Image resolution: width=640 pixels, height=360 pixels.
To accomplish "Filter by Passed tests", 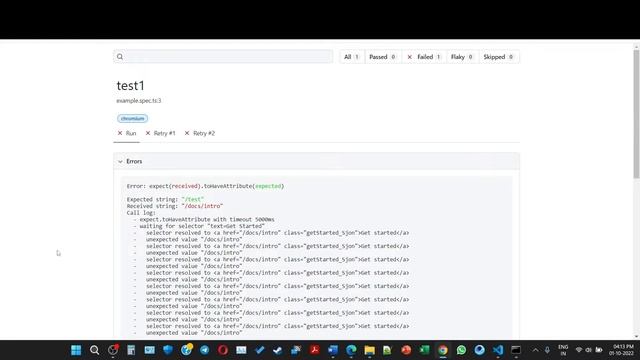I will [x=382, y=57].
